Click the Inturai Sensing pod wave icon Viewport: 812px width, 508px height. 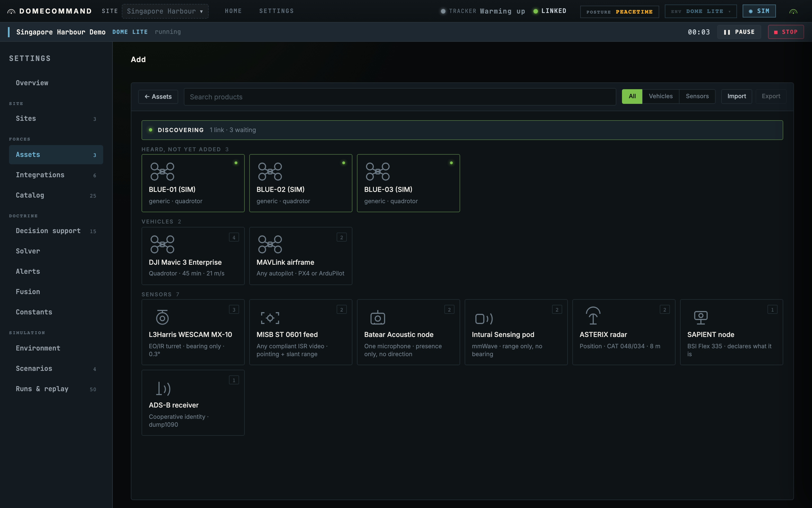[484, 319]
